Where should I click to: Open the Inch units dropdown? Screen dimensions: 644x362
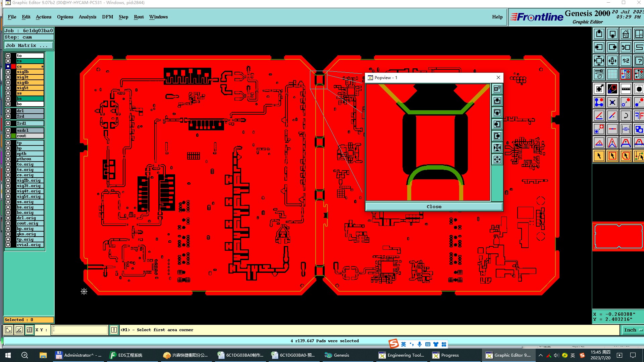(633, 330)
